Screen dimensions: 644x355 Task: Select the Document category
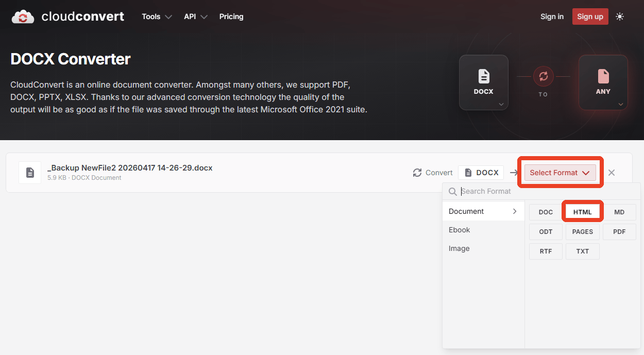[x=483, y=211]
